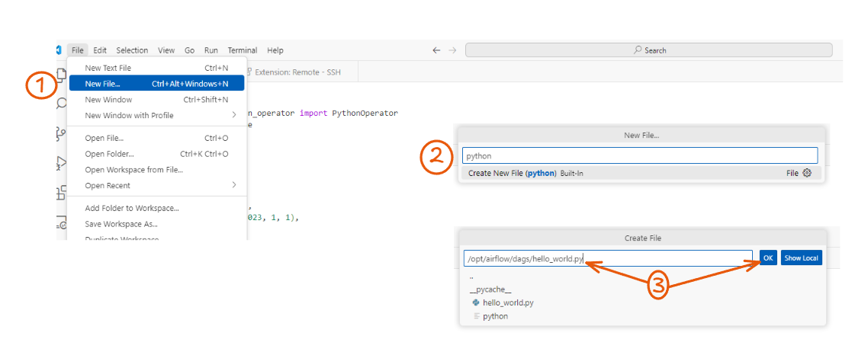Open the Selection menu
The width and height of the screenshot is (868, 355).
[132, 50]
